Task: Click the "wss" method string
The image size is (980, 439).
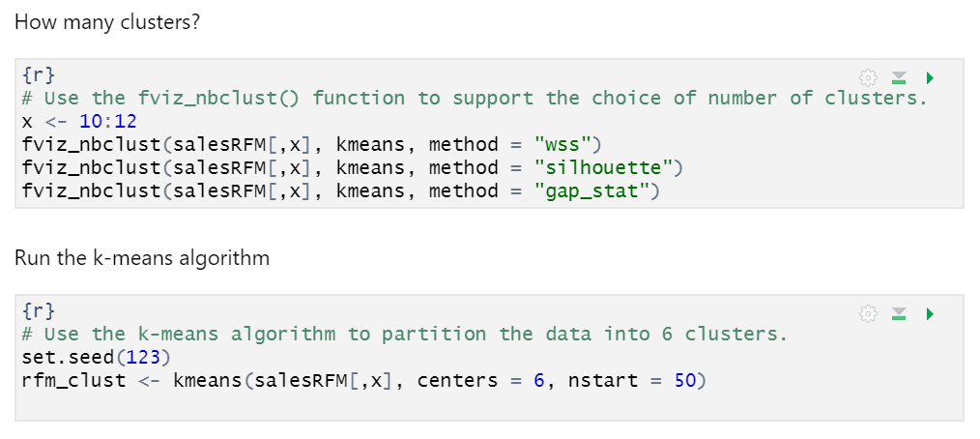Action: (568, 144)
